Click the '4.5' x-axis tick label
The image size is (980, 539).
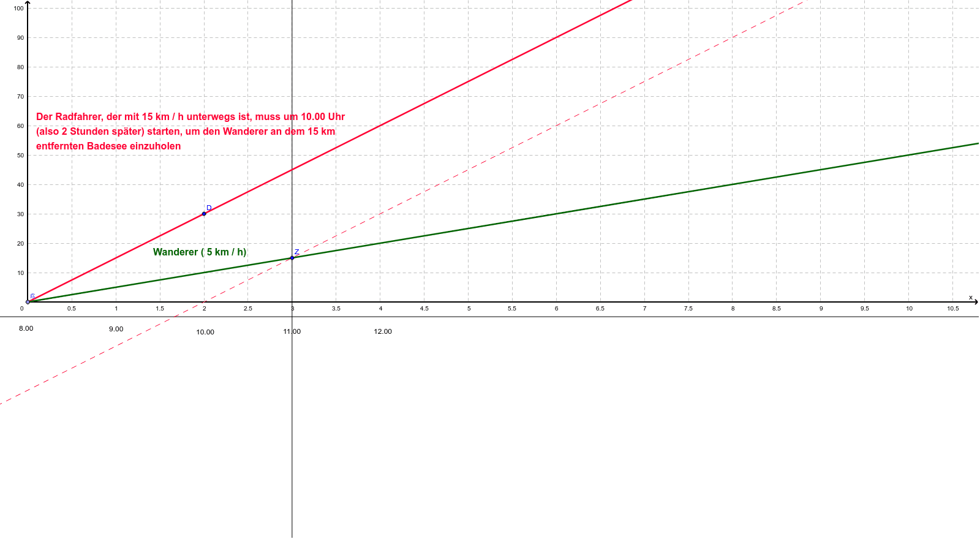click(x=424, y=308)
